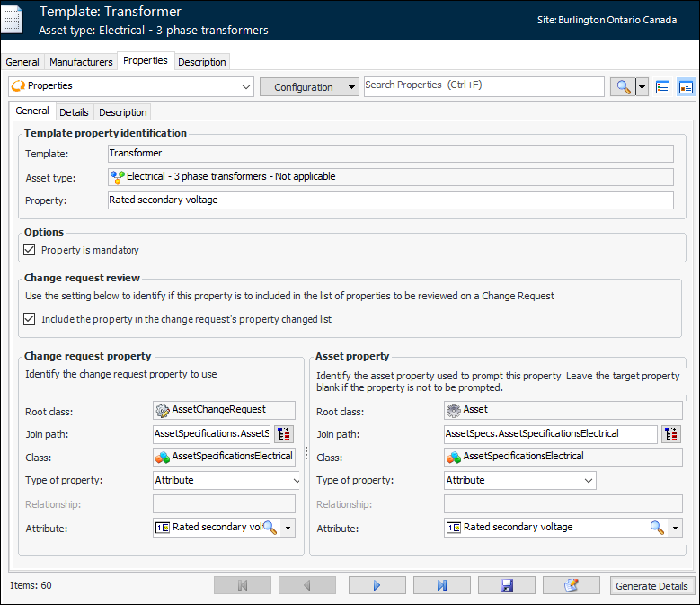700x605 pixels.
Task: Open join path editor for asset property
Action: tap(670, 434)
